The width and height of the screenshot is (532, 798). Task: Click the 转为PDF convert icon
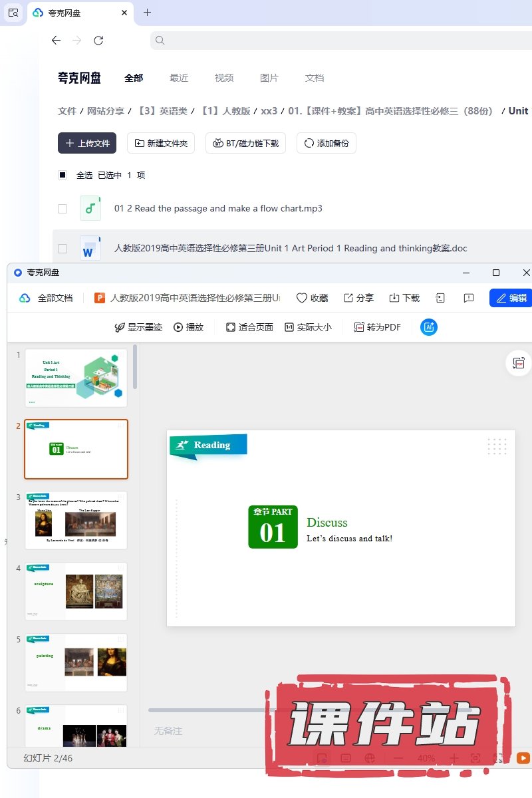377,327
